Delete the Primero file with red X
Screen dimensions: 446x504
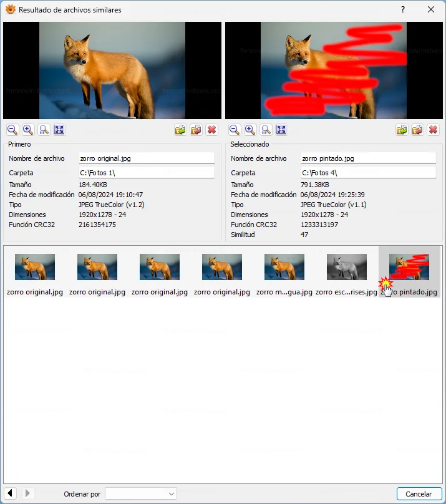(x=211, y=130)
